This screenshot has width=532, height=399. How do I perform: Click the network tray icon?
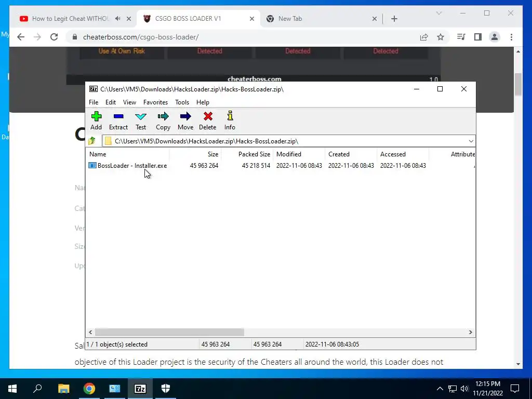[453, 389]
